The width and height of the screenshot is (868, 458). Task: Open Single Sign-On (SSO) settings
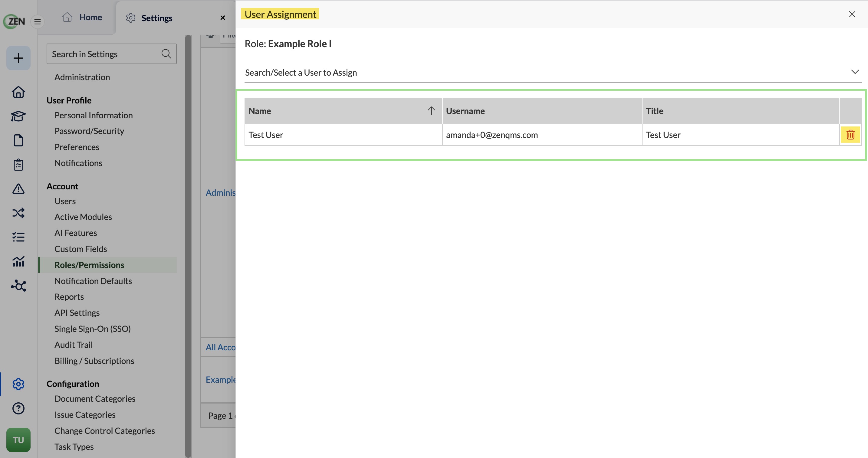tap(93, 329)
